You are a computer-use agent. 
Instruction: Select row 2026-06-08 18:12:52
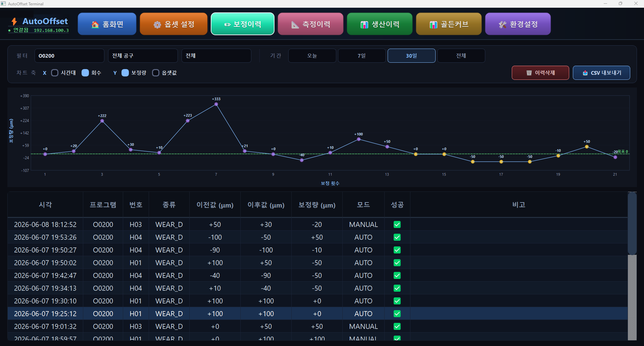(x=317, y=225)
